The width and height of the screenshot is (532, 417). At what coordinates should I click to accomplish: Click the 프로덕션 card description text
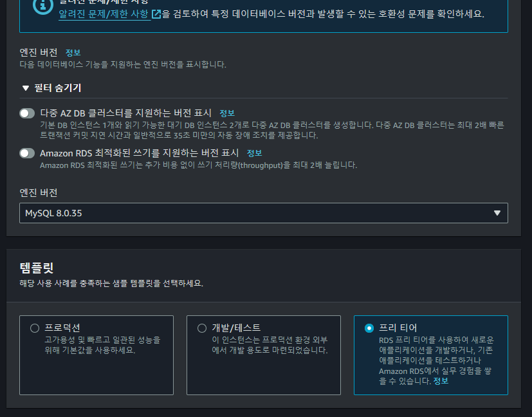tap(102, 345)
